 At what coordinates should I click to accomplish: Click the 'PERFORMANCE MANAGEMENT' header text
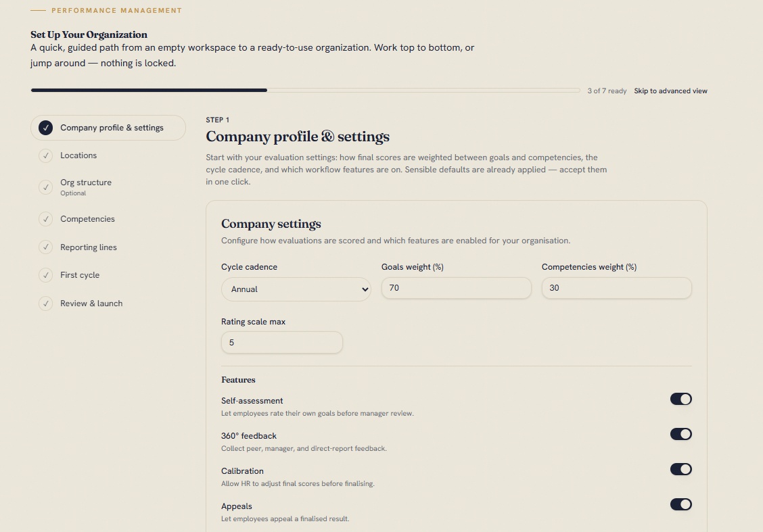(x=117, y=10)
